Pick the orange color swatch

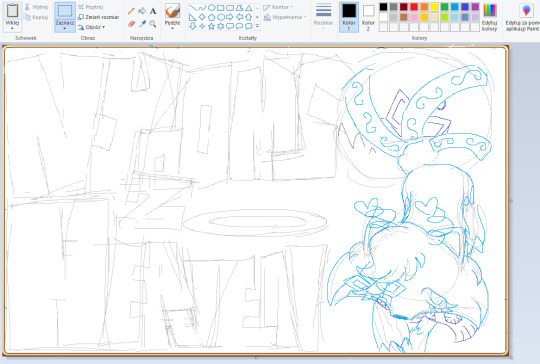pos(424,7)
